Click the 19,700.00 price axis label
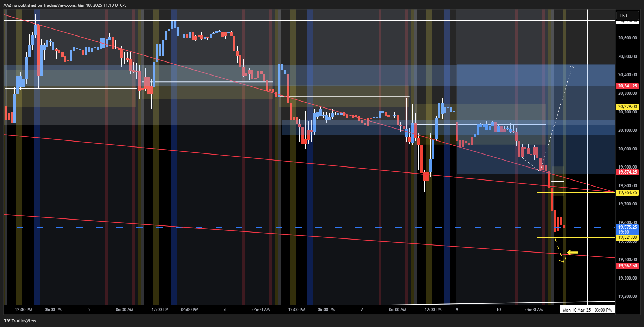The height and width of the screenshot is (327, 644). tap(628, 204)
